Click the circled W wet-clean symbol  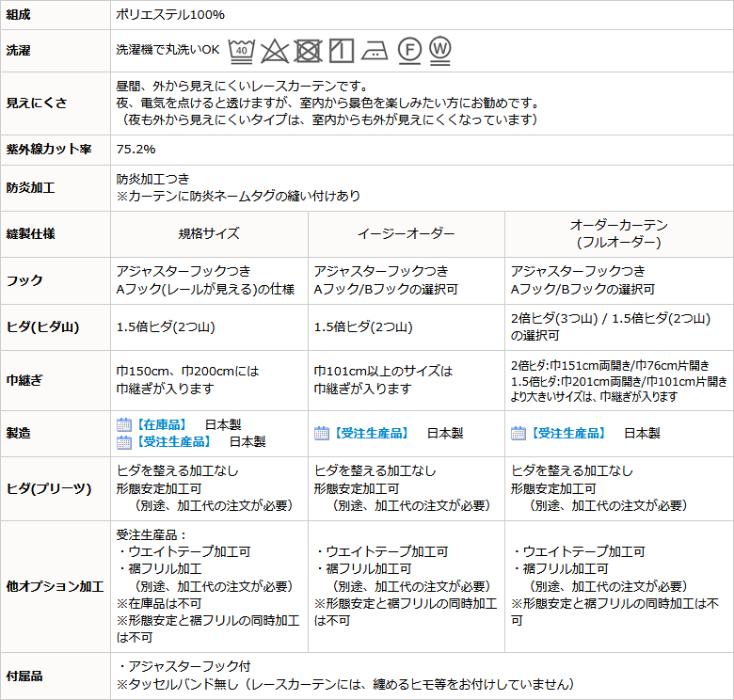pyautogui.click(x=439, y=49)
